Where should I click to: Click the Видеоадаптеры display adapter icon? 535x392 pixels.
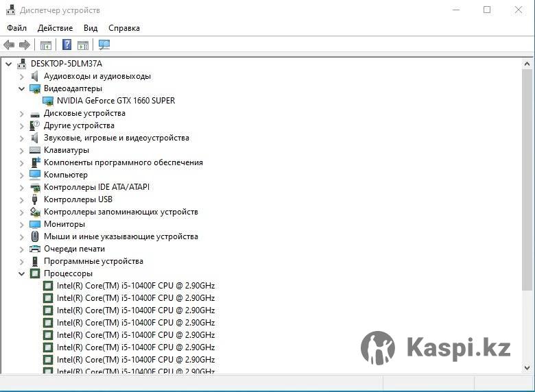click(x=35, y=88)
